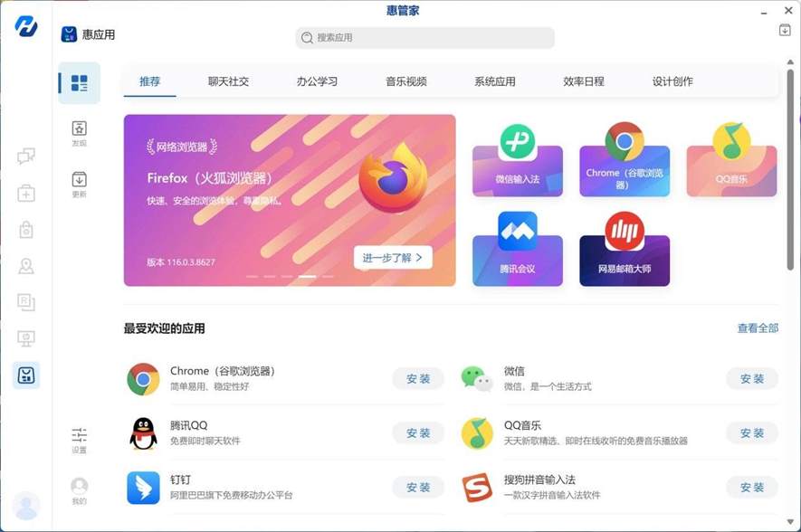The height and width of the screenshot is (532, 801).
Task: Click the 搜索应用 search field
Action: pos(425,38)
